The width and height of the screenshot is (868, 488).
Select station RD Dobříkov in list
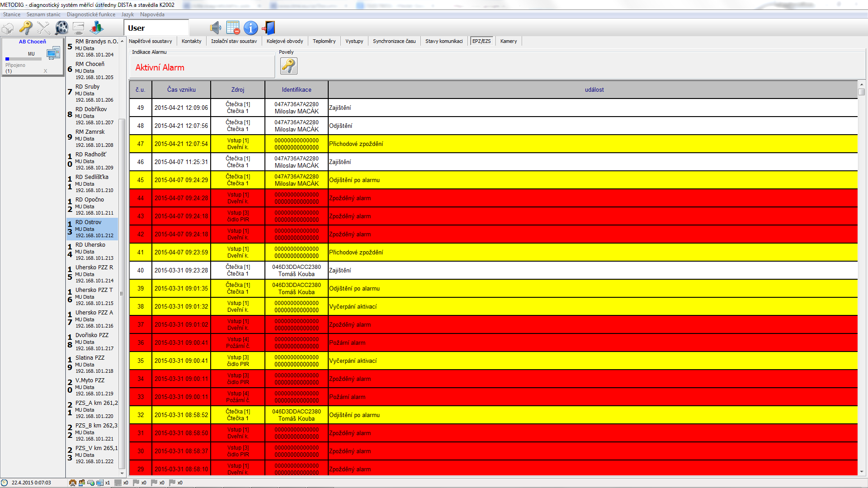(x=92, y=116)
